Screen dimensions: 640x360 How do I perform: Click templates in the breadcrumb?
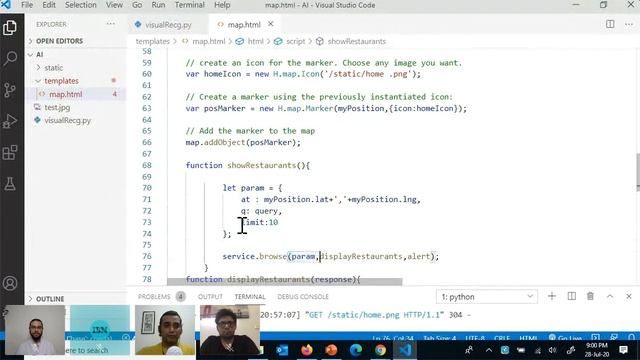coord(152,41)
